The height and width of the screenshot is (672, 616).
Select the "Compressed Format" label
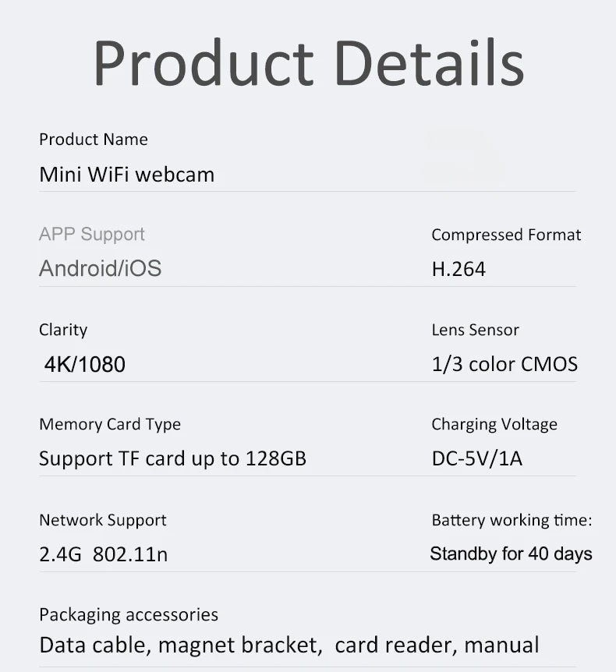[x=506, y=235]
